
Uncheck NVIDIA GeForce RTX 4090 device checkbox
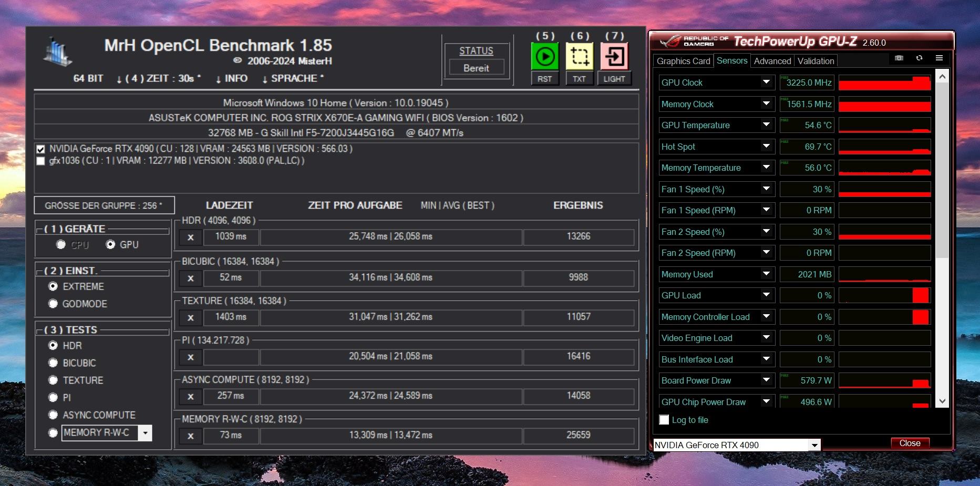coord(40,149)
